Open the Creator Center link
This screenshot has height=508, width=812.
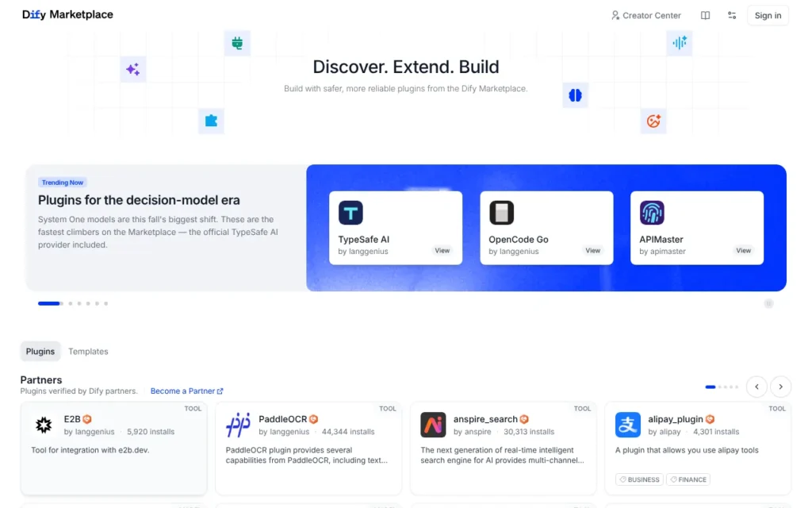click(645, 16)
